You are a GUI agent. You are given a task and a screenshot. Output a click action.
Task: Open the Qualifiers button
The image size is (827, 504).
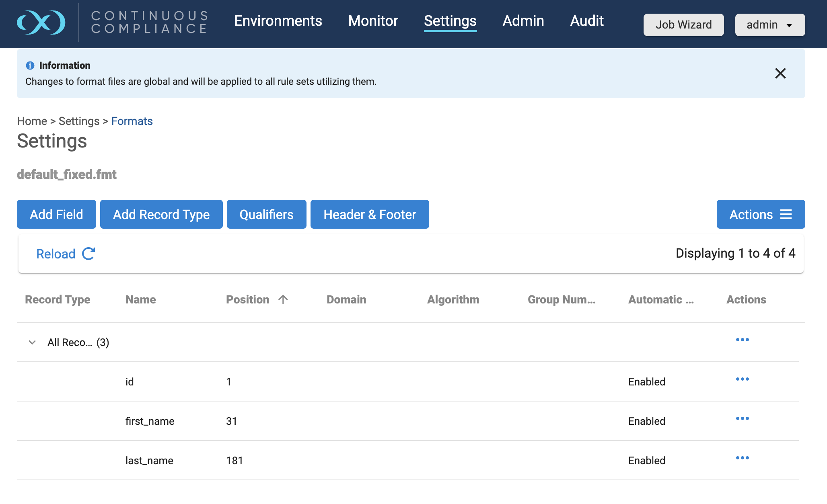pos(266,214)
